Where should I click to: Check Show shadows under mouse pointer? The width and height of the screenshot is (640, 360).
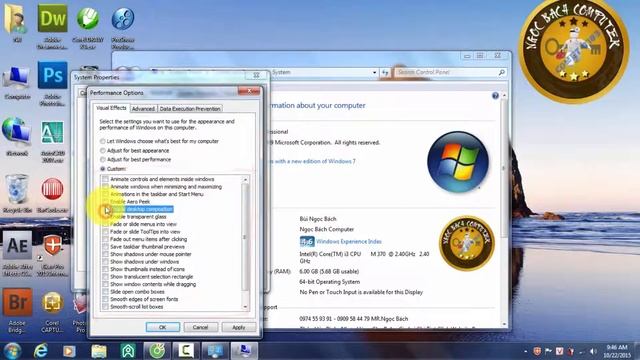(x=105, y=254)
